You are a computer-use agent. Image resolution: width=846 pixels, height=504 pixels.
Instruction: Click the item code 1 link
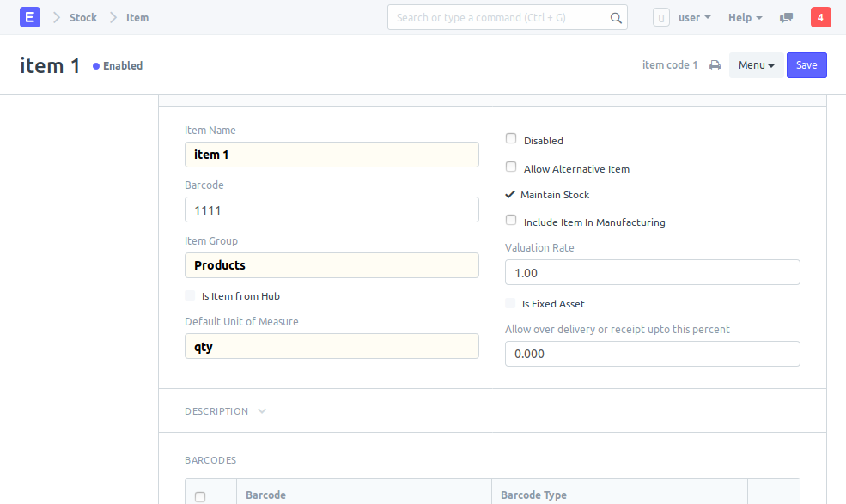670,65
